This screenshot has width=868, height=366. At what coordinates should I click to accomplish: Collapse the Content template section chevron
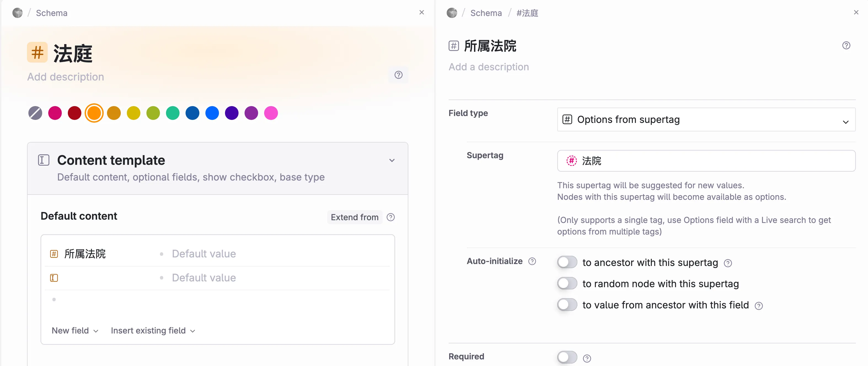[392, 161]
